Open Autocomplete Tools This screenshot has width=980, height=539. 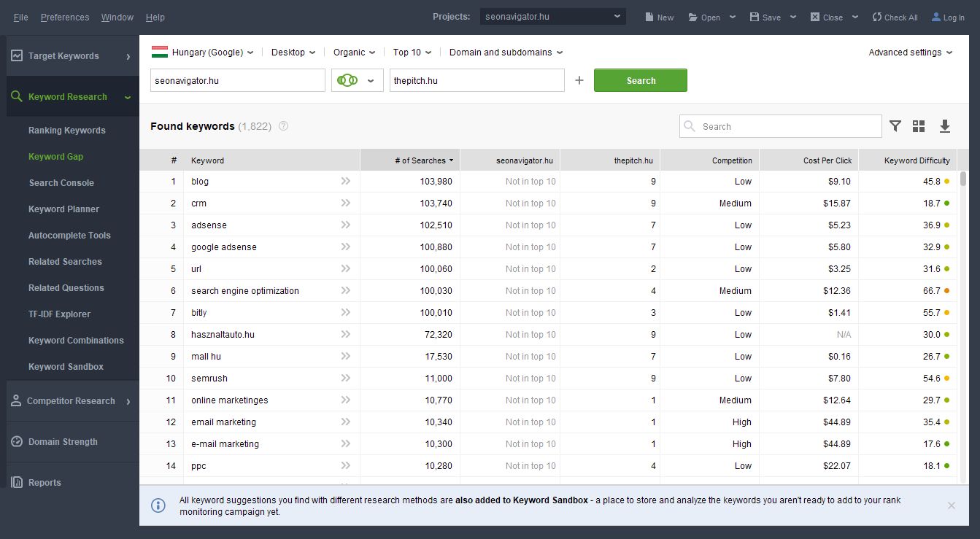pyautogui.click(x=69, y=235)
